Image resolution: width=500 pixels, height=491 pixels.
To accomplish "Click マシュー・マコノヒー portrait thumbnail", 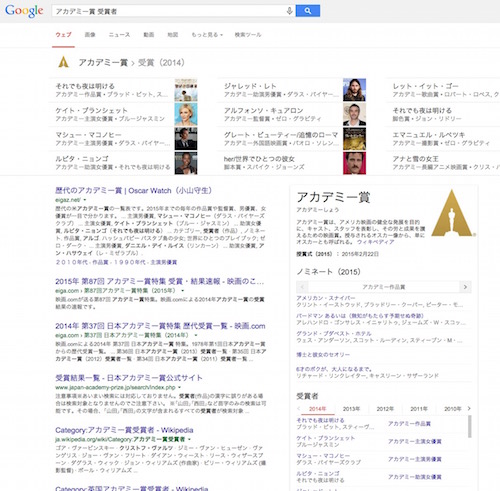I will pos(186,139).
